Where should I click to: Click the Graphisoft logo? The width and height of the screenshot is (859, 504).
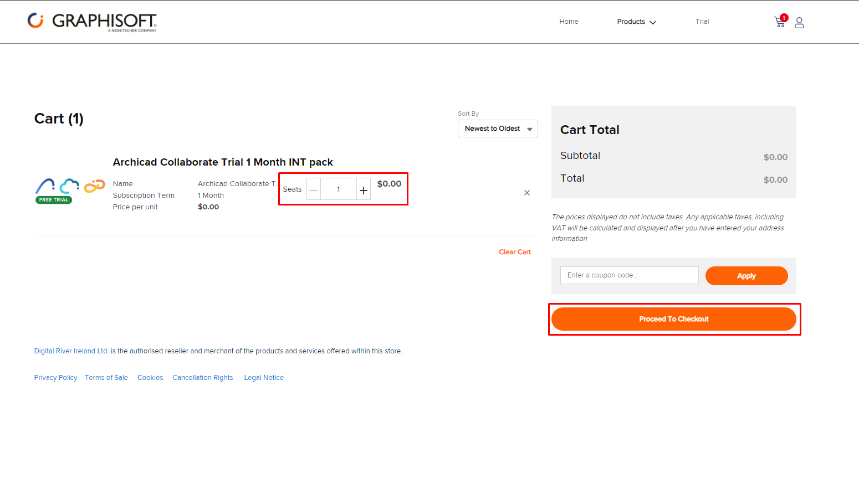(92, 22)
